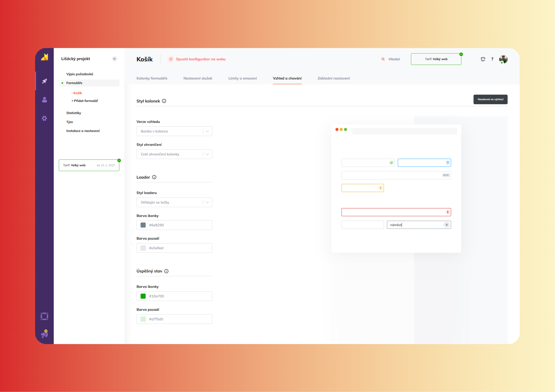Click the lifebuoy support icon
This screenshot has height=392, width=555.
pos(44,316)
